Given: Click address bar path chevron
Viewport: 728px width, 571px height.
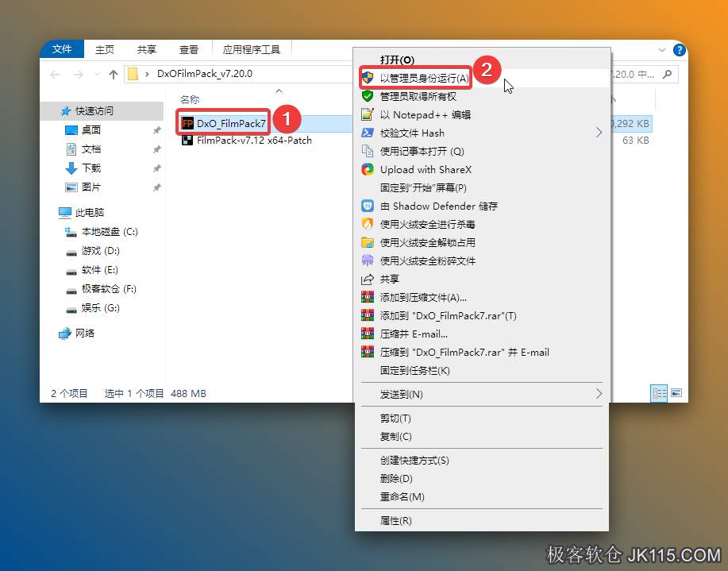Looking at the screenshot, I should (147, 74).
